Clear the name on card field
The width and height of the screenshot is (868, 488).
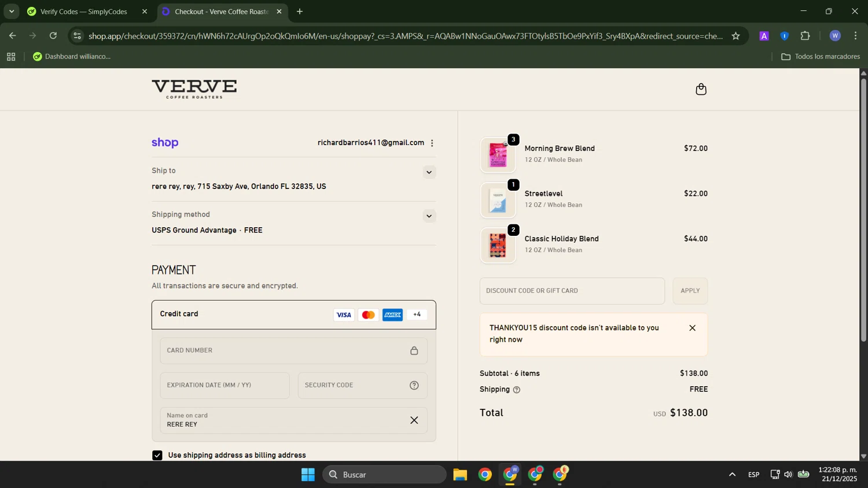pyautogui.click(x=414, y=420)
